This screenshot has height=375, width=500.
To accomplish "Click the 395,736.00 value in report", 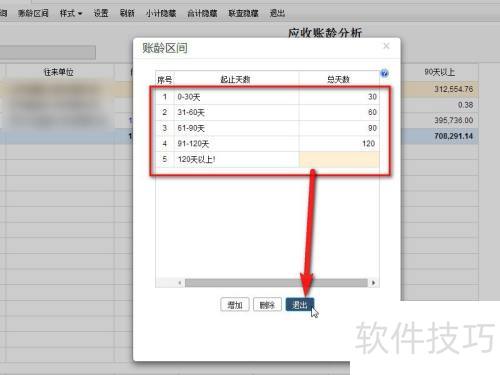I will 453,120.
